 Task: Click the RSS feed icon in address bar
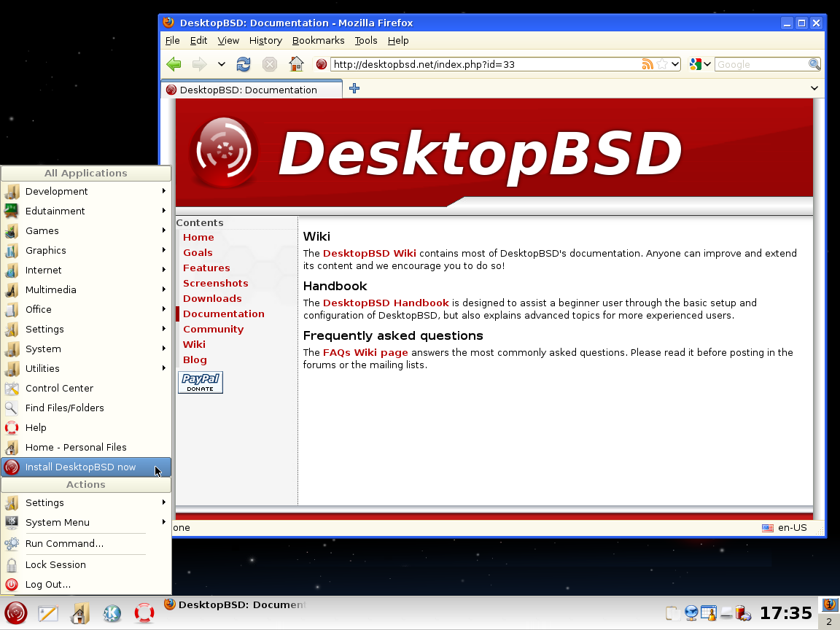647,64
